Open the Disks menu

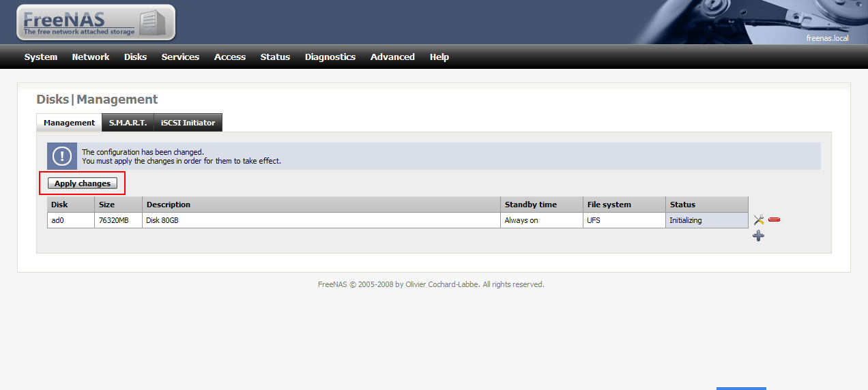[x=135, y=57]
